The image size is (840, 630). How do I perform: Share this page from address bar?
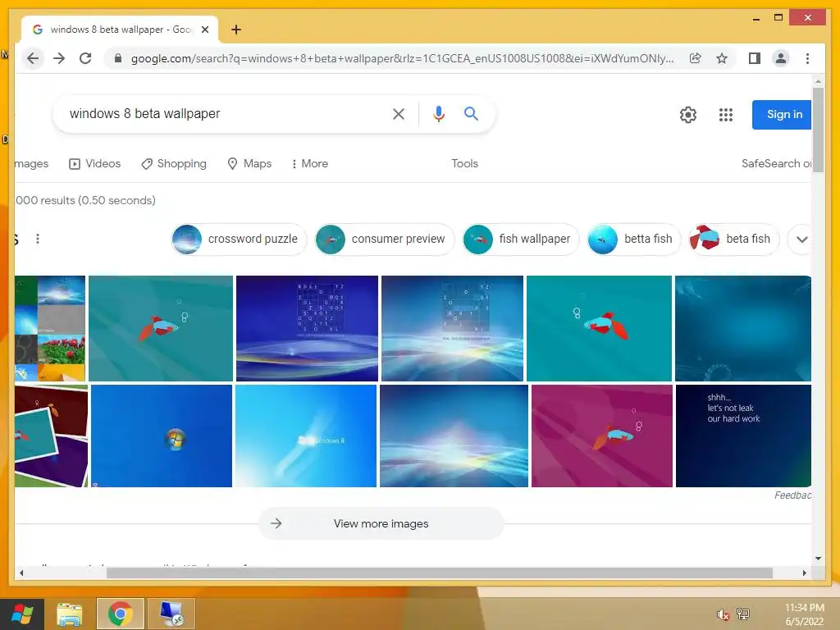click(x=696, y=58)
